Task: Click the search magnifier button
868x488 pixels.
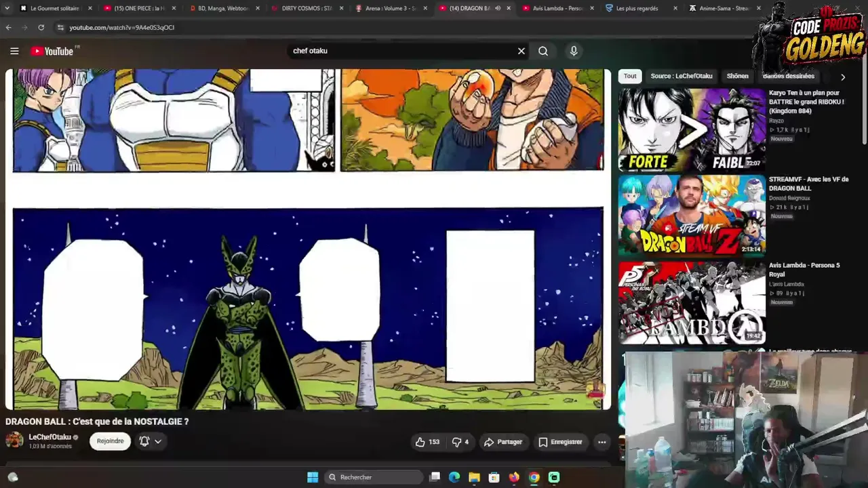Action: coord(543,51)
